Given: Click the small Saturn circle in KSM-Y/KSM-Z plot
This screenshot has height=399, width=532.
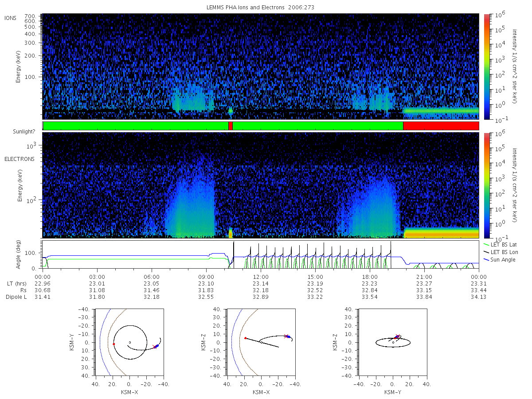Looking at the screenshot, I should [393, 342].
